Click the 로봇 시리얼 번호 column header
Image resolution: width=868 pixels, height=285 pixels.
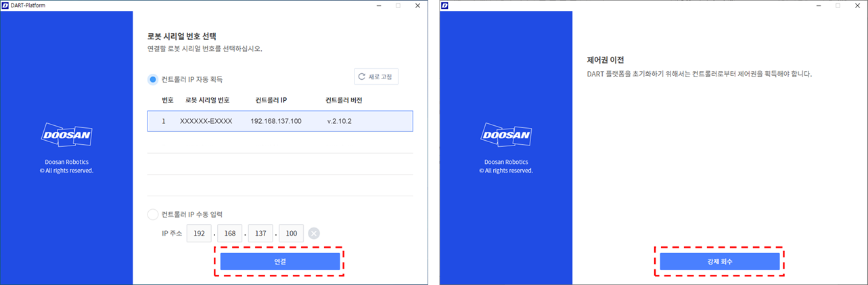207,100
